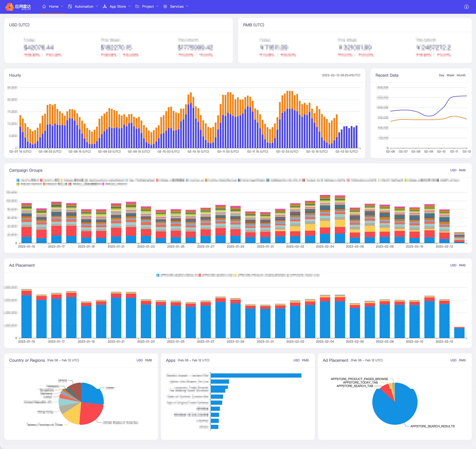Click the Day link in Recent Data

coord(441,75)
